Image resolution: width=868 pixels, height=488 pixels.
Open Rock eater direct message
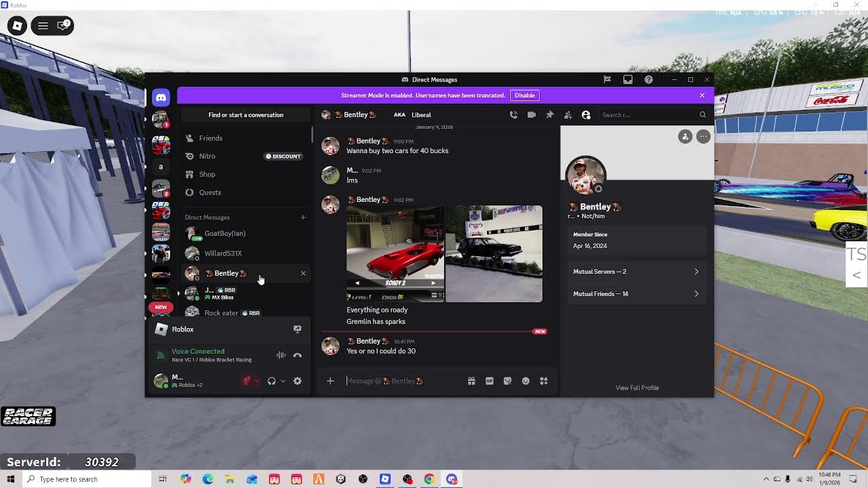coord(245,312)
